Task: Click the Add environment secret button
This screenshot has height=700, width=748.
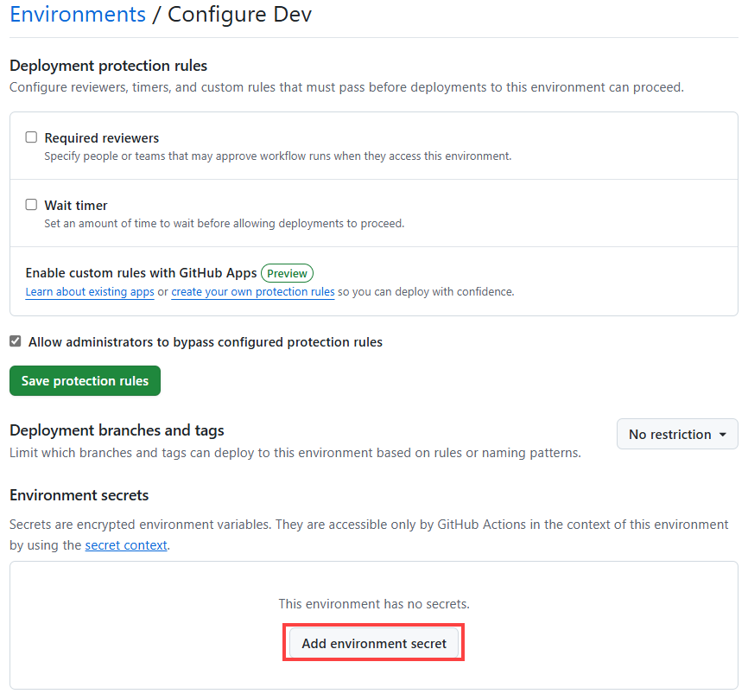Action: [x=373, y=642]
